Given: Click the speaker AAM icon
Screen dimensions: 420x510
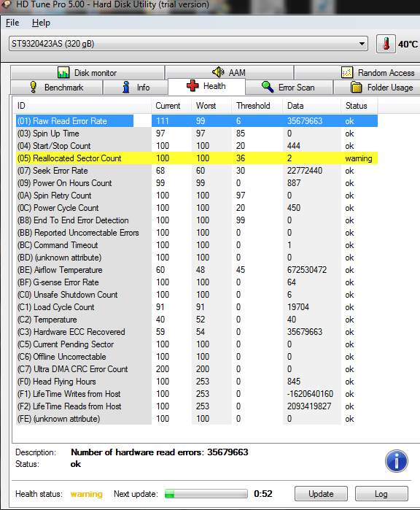Looking at the screenshot, I should [218, 72].
